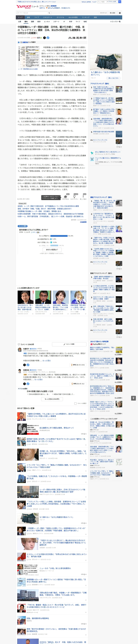Close the underwear ad in sidebar
This screenshot has height=644, width=138.
pos(121,55)
